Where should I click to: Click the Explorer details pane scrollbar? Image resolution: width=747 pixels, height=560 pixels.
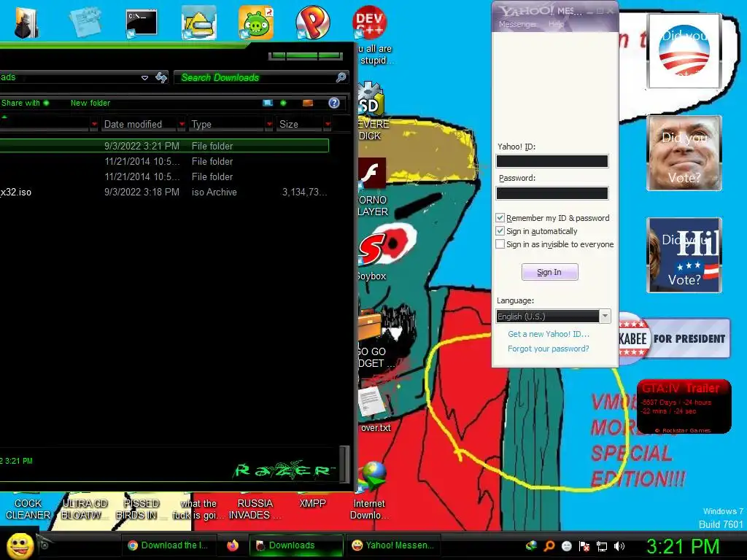click(x=345, y=463)
